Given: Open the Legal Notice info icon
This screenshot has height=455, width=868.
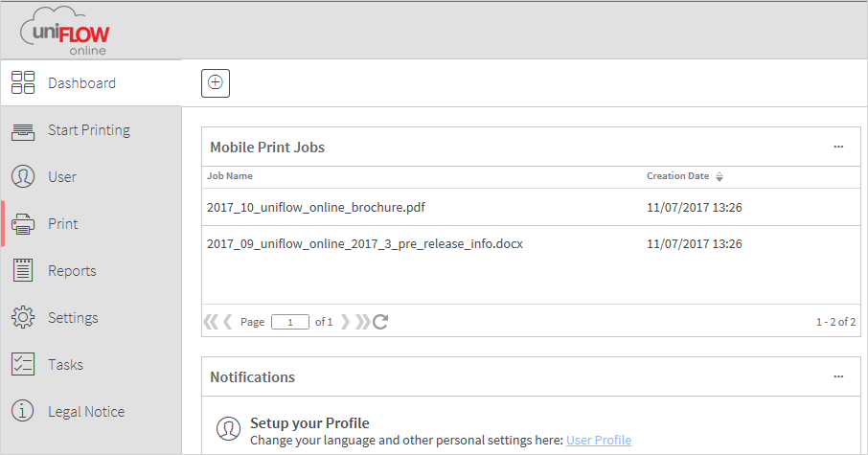Looking at the screenshot, I should click(23, 411).
